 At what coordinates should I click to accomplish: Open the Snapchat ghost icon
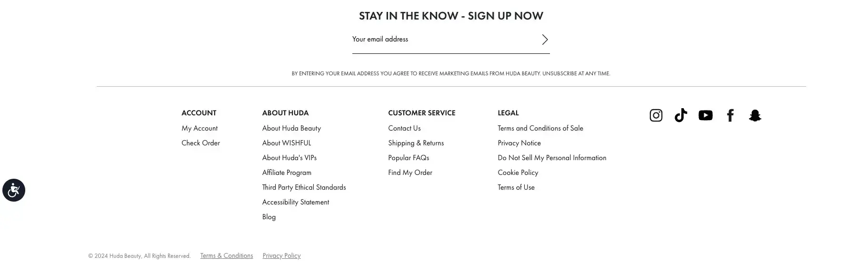(x=755, y=115)
